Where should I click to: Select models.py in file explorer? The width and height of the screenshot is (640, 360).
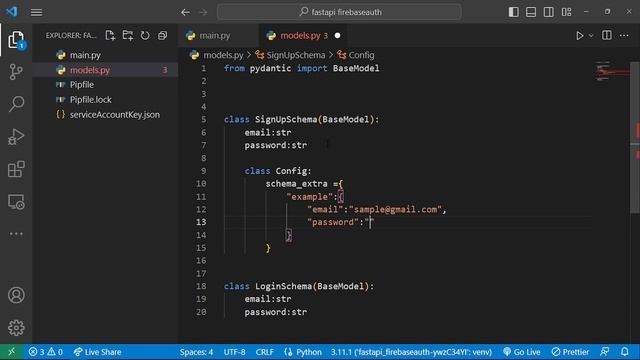(89, 70)
